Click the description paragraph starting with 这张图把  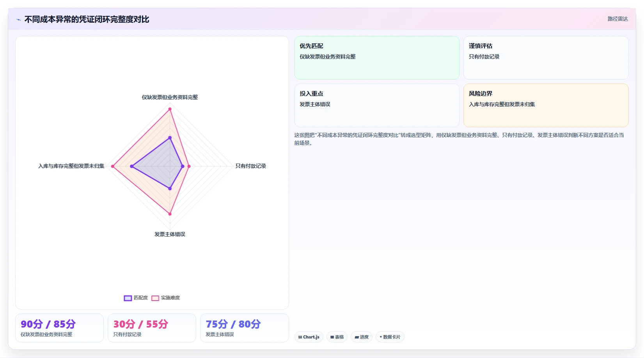[x=459, y=139]
